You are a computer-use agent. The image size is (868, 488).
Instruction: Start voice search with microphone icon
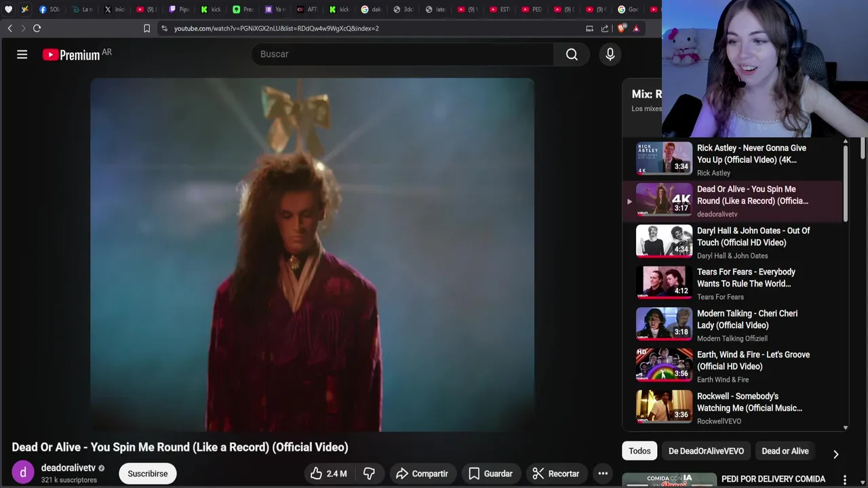pos(610,54)
